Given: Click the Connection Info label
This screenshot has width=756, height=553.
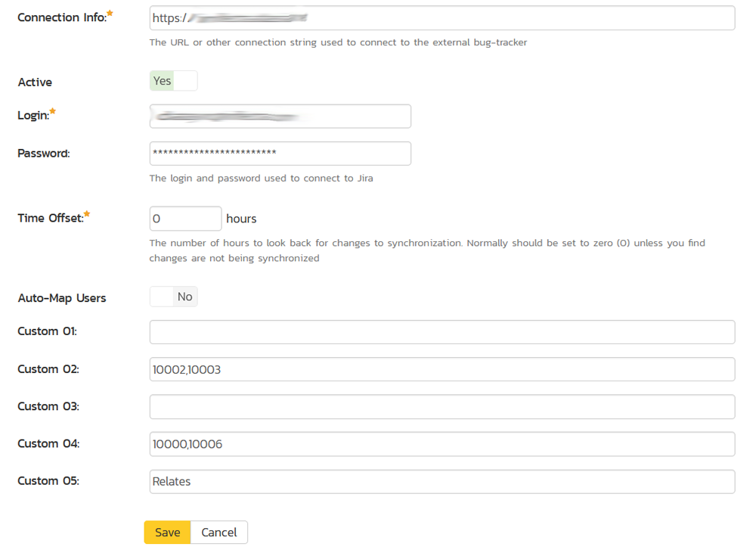Looking at the screenshot, I should 60,17.
